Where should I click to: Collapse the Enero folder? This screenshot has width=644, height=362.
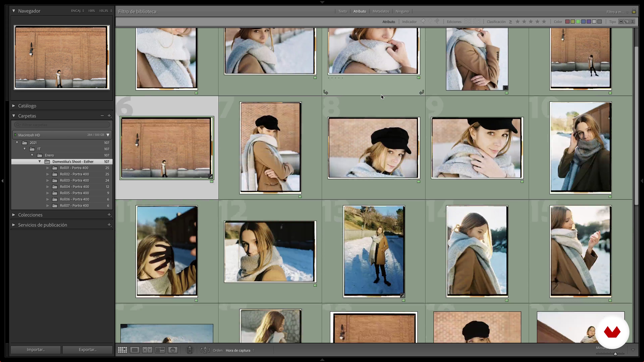(x=32, y=155)
